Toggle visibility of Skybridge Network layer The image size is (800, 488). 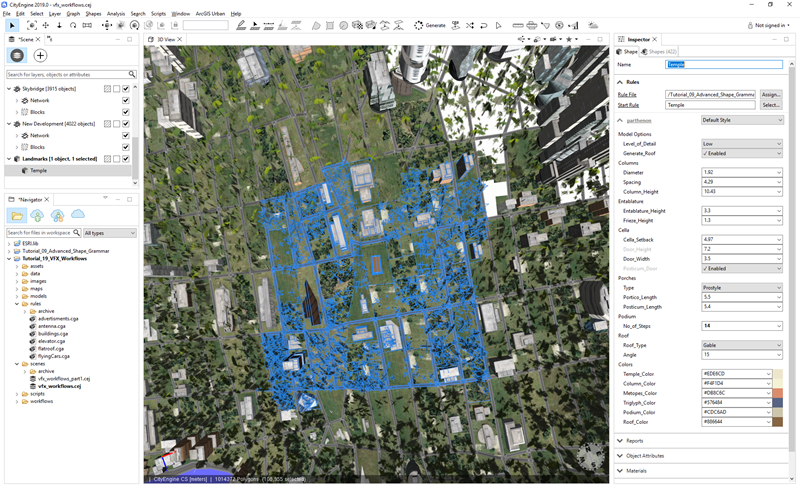(x=126, y=101)
